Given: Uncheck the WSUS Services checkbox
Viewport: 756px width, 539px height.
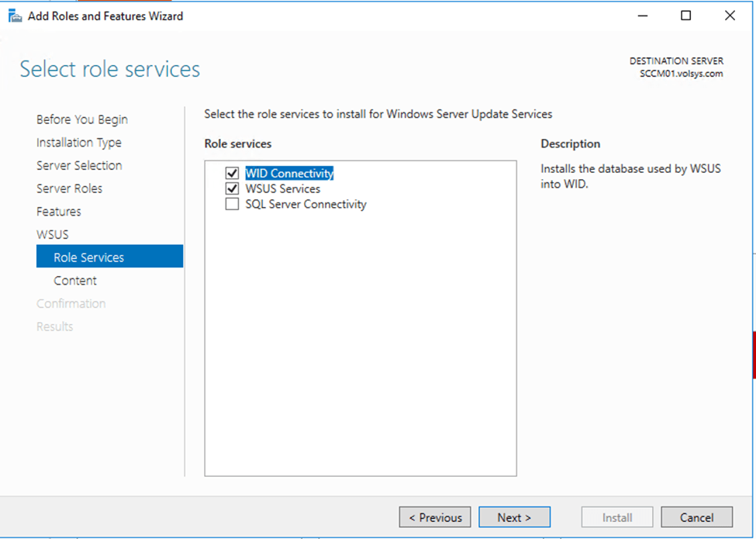Looking at the screenshot, I should 232,189.
